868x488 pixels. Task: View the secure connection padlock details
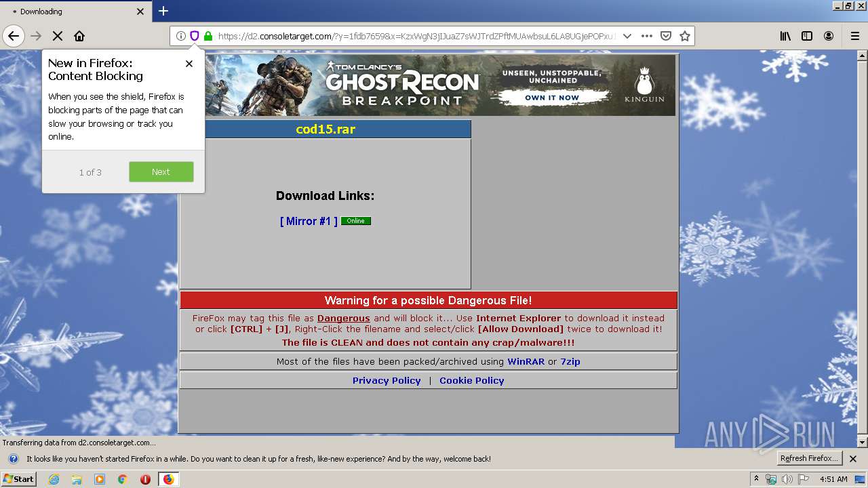click(208, 36)
